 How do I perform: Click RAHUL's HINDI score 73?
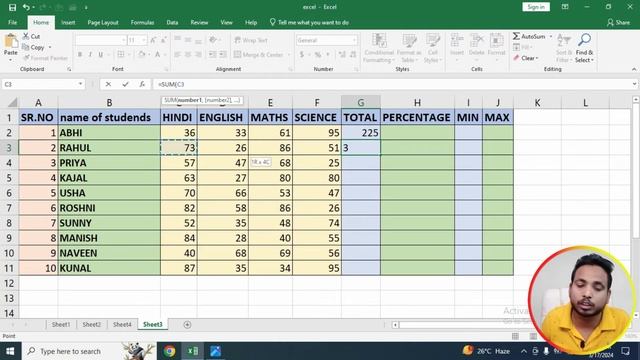pos(179,148)
